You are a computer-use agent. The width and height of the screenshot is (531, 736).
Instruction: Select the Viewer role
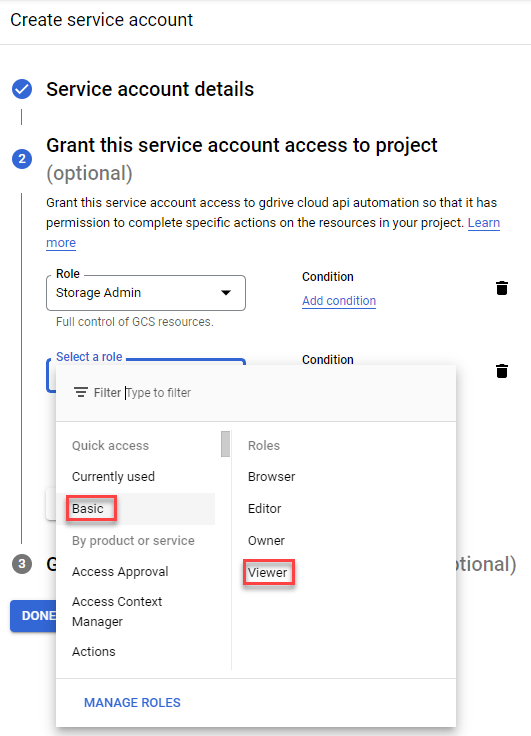(x=268, y=573)
